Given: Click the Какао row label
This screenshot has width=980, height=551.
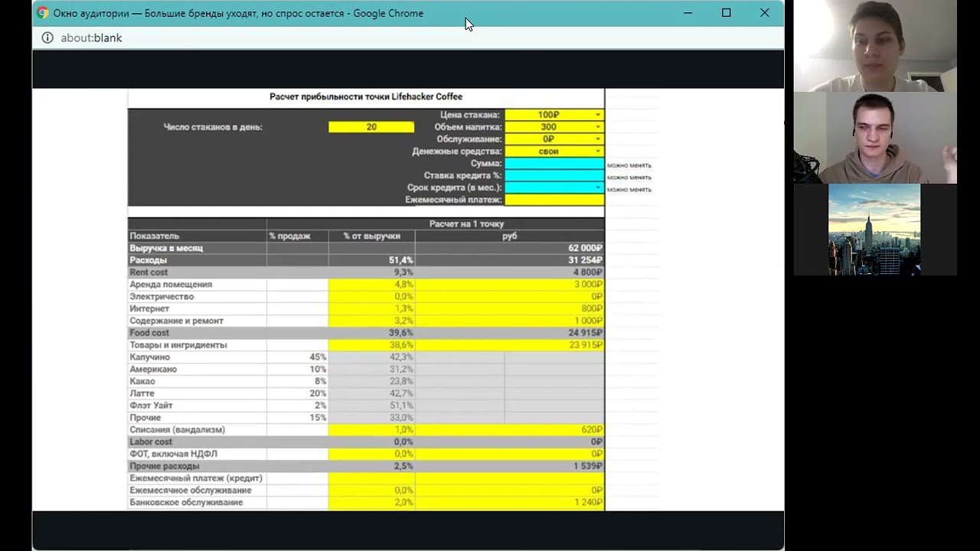Looking at the screenshot, I should 142,382.
